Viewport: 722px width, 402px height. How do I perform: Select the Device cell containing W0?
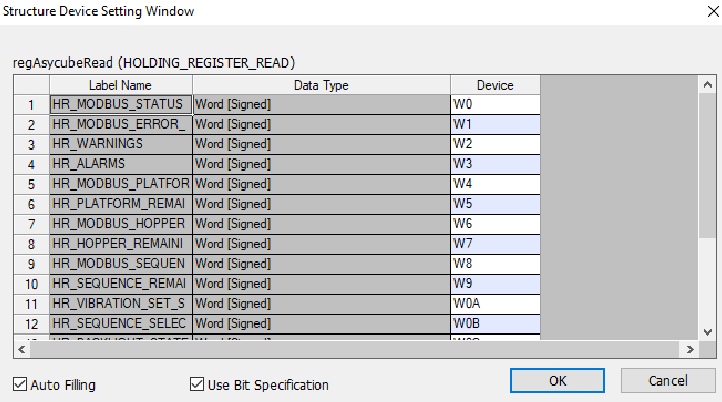tap(495, 104)
